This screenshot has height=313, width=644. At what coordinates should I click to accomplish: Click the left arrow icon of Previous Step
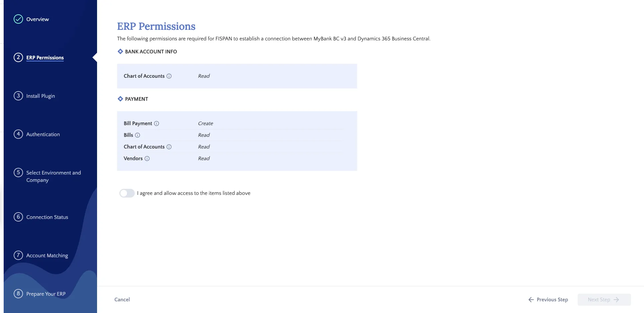point(531,300)
